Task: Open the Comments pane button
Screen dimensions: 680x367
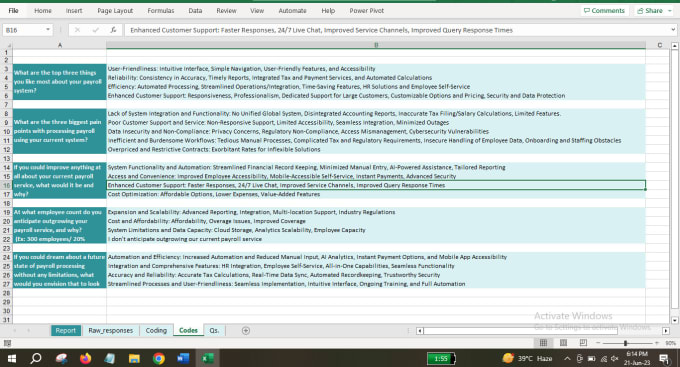Action: (604, 11)
